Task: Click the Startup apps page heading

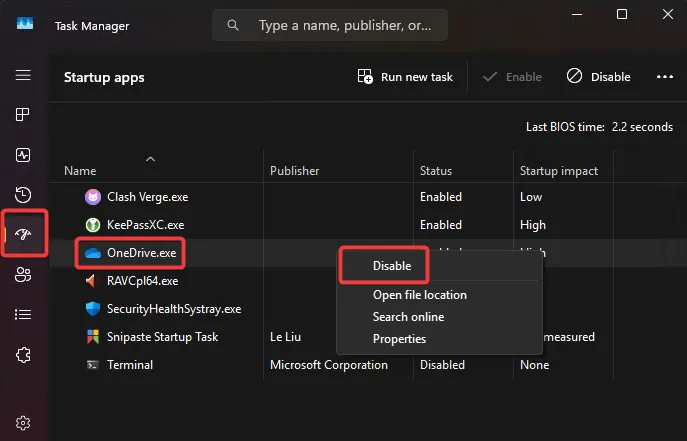Action: 104,78
